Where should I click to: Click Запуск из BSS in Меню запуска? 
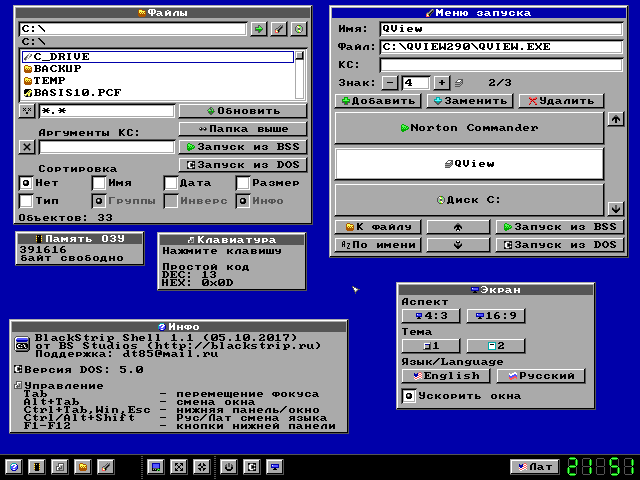560,227
